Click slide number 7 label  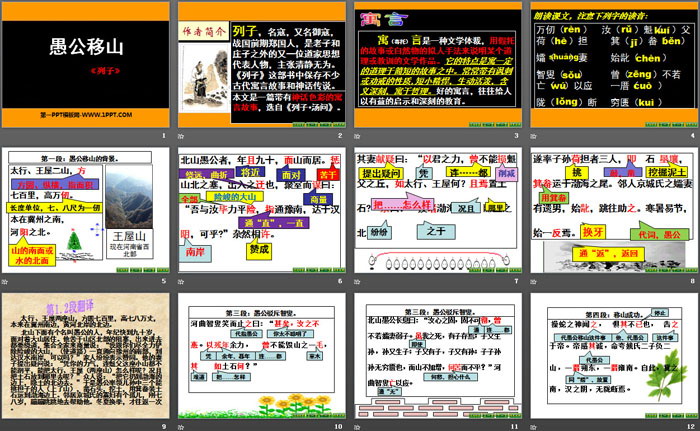(516, 281)
